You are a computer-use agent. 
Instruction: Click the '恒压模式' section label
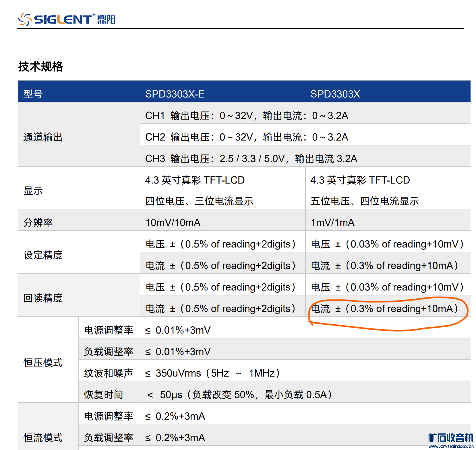tap(43, 363)
